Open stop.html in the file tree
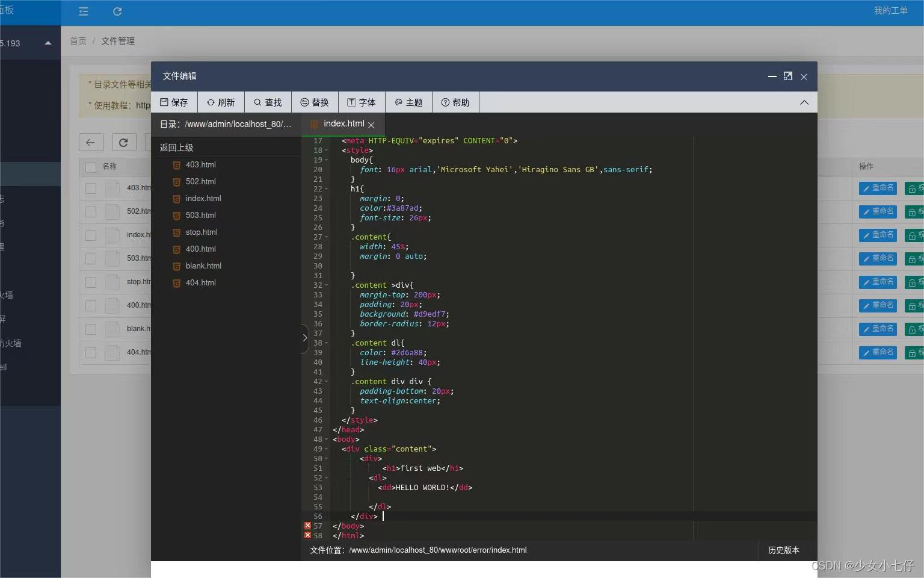The height and width of the screenshot is (578, 924). coord(202,232)
